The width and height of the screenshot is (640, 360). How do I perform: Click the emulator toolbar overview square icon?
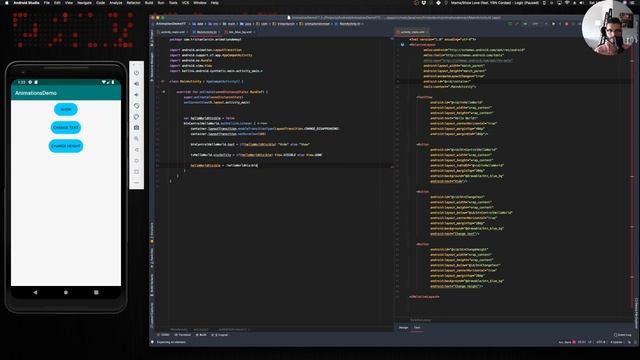tap(136, 172)
